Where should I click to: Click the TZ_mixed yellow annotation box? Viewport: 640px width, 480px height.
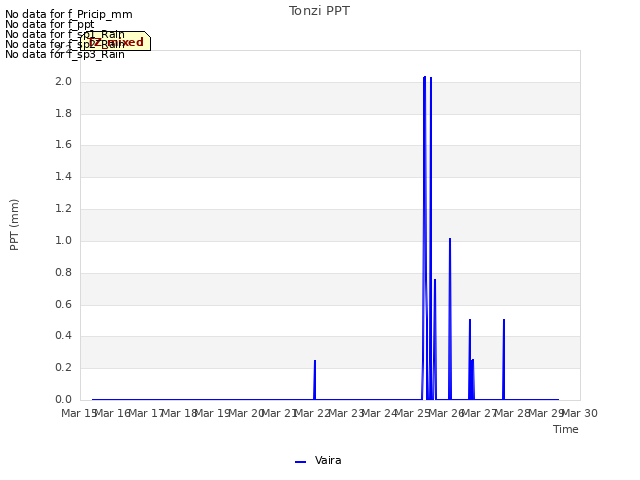click(116, 41)
